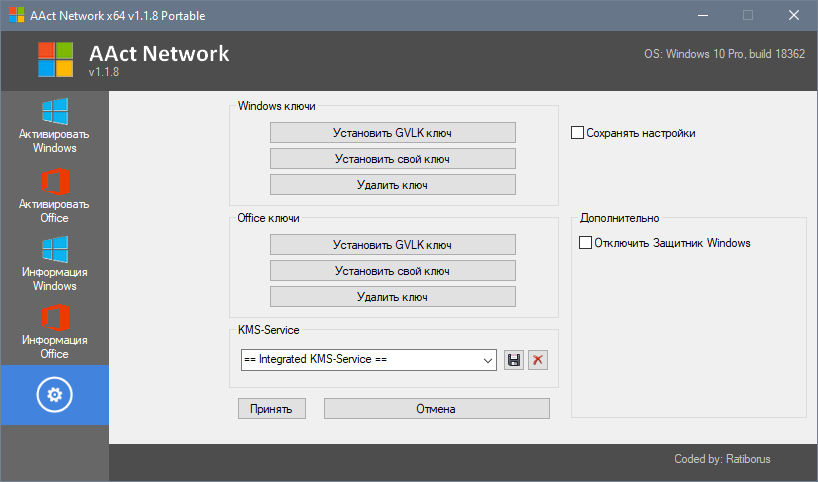
Task: Click the floppy disk save KMS-Service icon
Action: (x=514, y=360)
